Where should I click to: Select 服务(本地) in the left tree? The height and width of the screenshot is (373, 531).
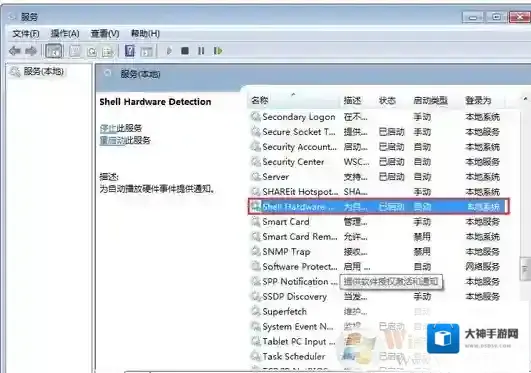[x=43, y=71]
